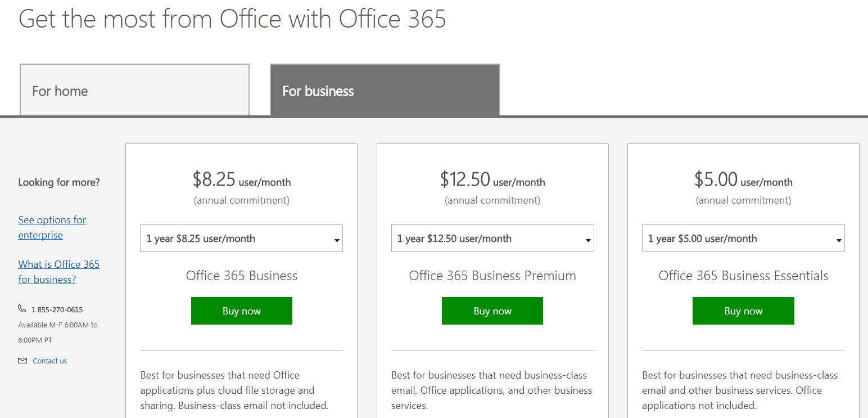
Task: Click the Looking for more? heading
Action: [x=59, y=182]
